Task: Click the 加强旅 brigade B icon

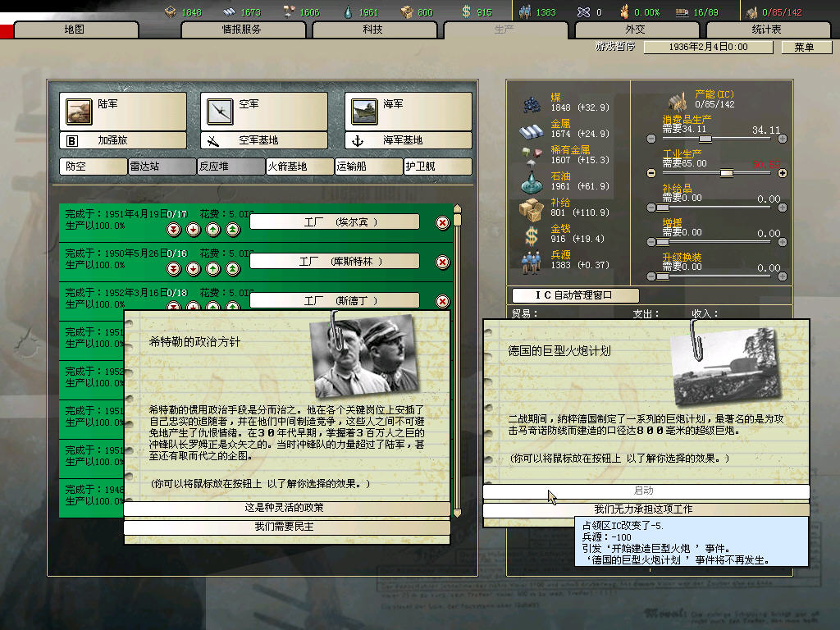Action: tap(72, 141)
